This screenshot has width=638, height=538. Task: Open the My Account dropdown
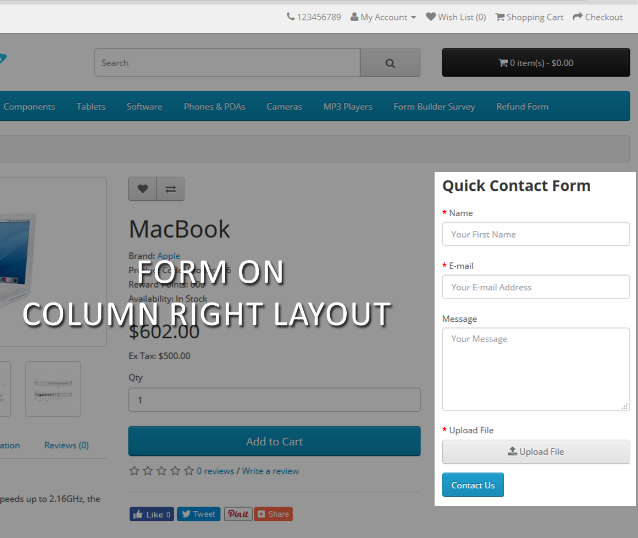(383, 17)
